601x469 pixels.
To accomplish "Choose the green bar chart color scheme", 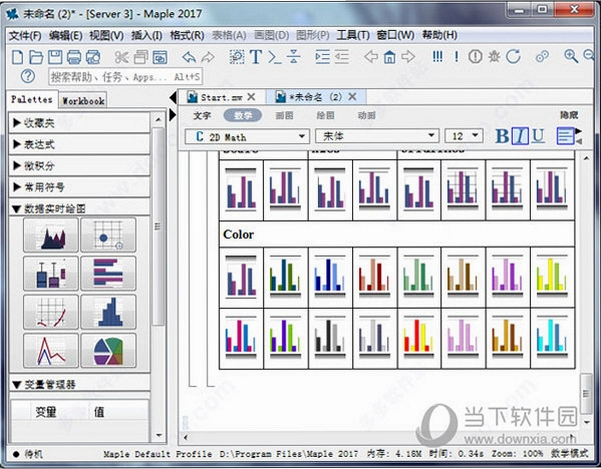I will 419,277.
